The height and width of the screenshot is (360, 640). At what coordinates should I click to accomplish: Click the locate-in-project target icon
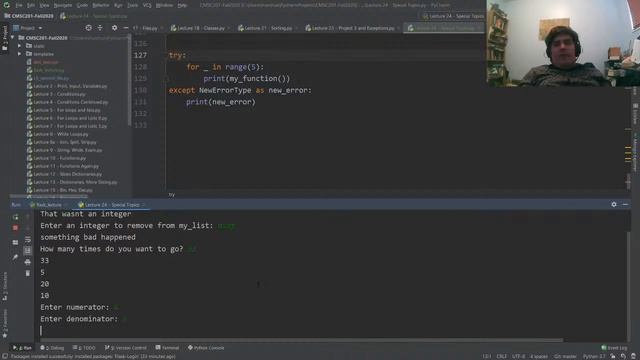coord(89,28)
